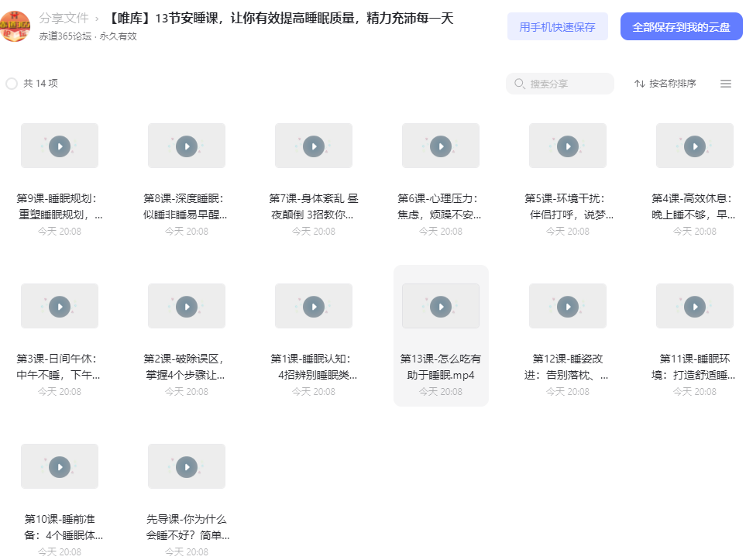Screen dimensions: 746x560
Task: Select file name 第12课-睡姿改进：告别落枕
Action: click(566, 367)
